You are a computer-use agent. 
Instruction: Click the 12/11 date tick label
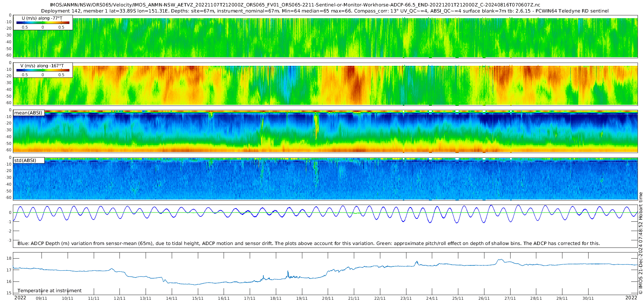coord(119,298)
